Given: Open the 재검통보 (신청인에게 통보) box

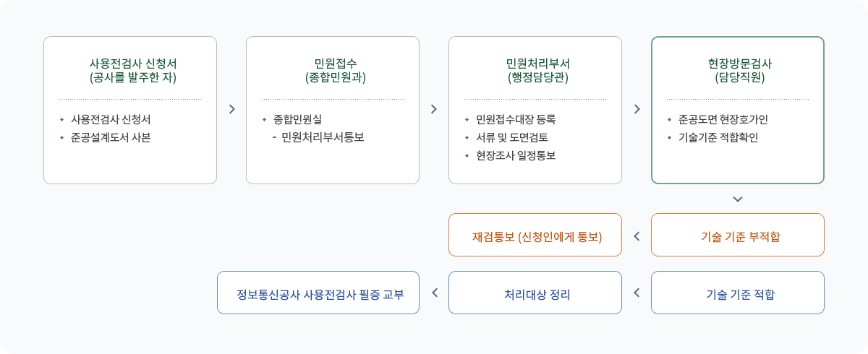Looking at the screenshot, I should (x=535, y=235).
